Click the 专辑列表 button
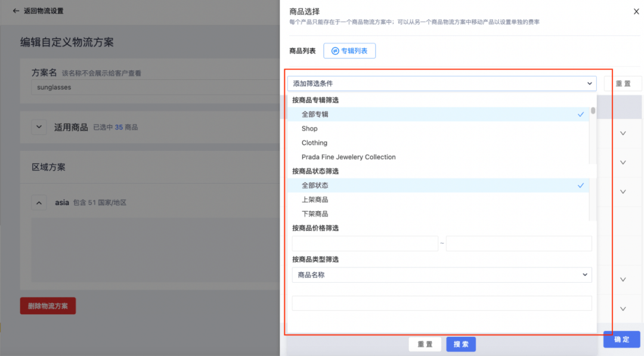Viewport: 644px width, 356px height. pyautogui.click(x=349, y=51)
